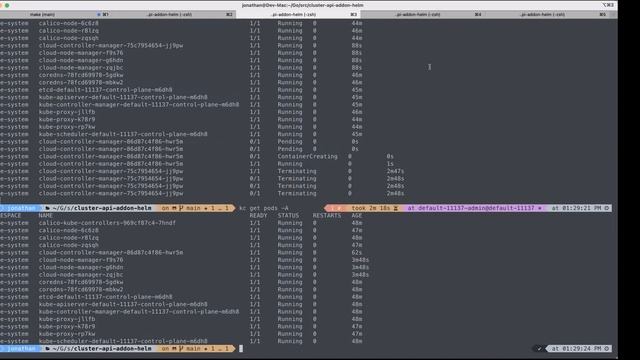Click the clock icon beside 01:29:21 PM
The height and width of the screenshot is (360, 640).
click(607, 208)
